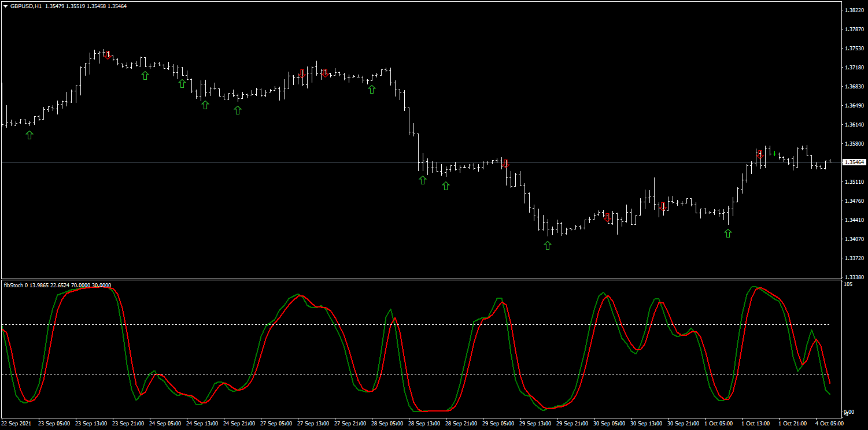Click the green buy arrow before the 1 Oct rally
The image size is (868, 430).
coord(728,233)
